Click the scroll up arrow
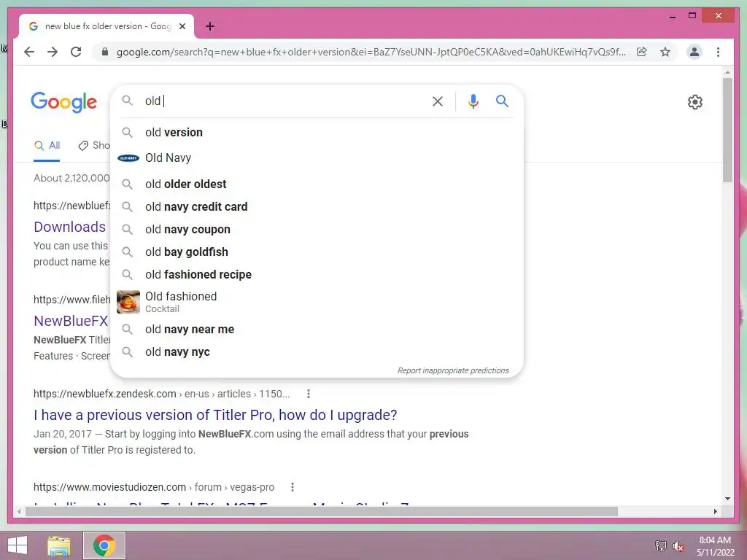Screen dimensions: 747x560 [x=727, y=72]
